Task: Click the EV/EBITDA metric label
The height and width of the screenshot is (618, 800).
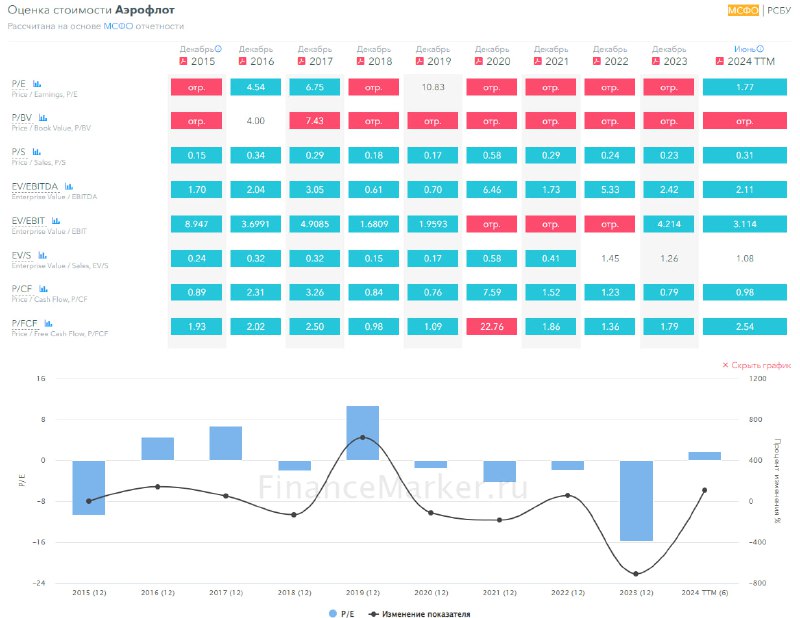Action: point(35,186)
